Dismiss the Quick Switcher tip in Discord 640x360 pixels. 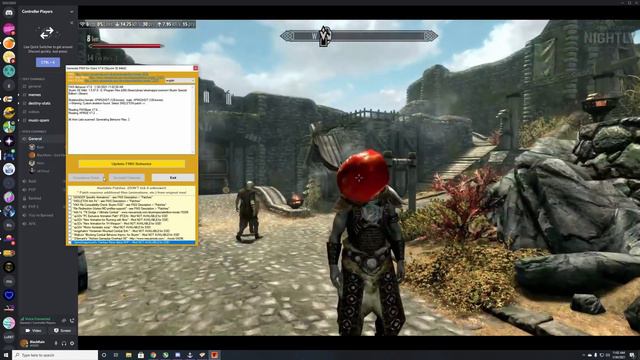(x=72, y=23)
